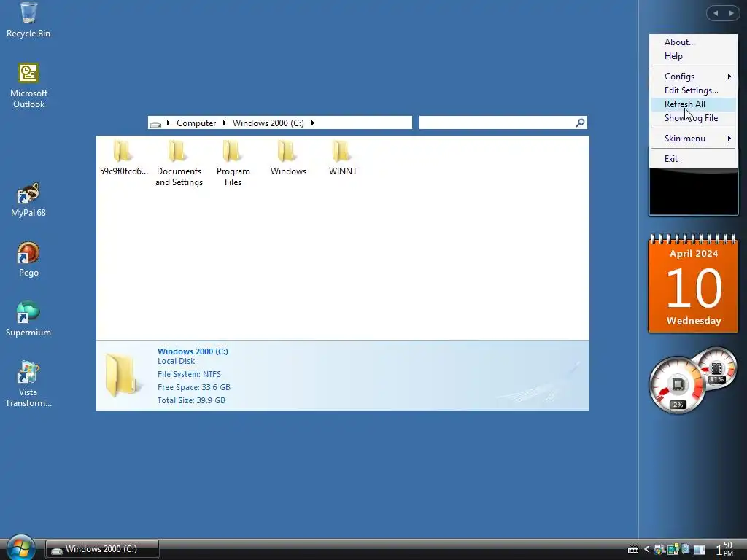
Task: Choose Exit from the context menu
Action: pyautogui.click(x=693, y=158)
